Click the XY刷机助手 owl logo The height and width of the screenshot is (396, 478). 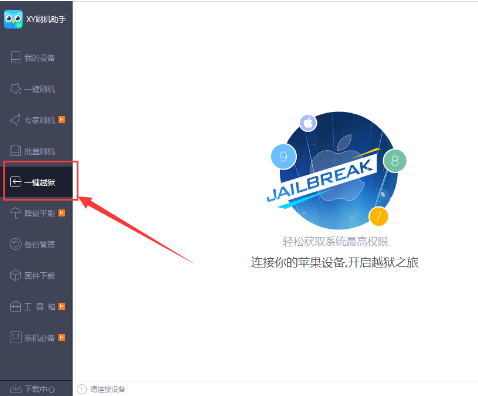13,19
